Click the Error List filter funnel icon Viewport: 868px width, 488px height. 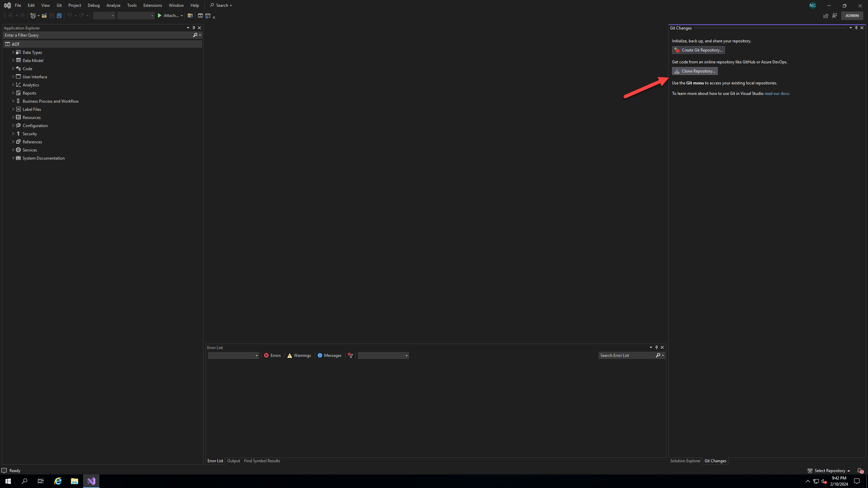pyautogui.click(x=350, y=355)
